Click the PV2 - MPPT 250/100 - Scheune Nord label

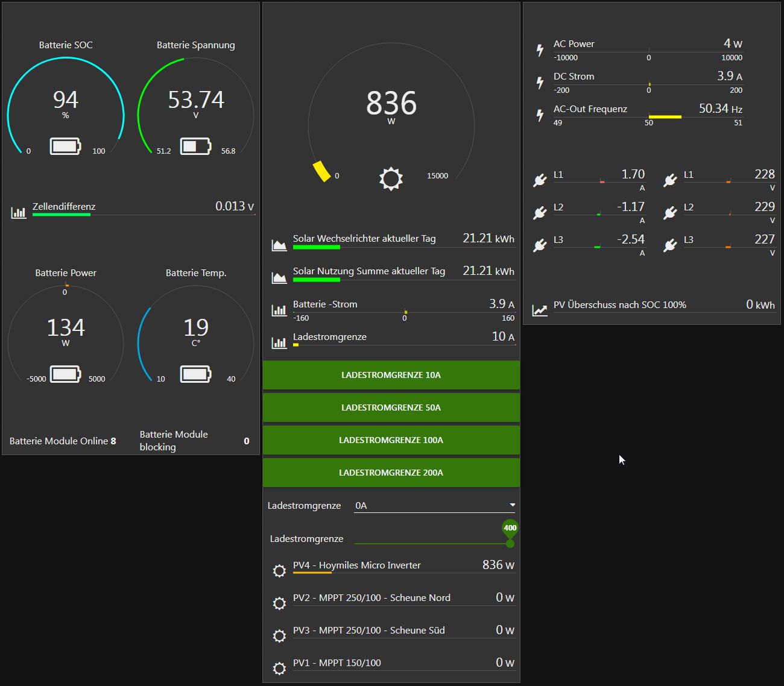coord(371,597)
